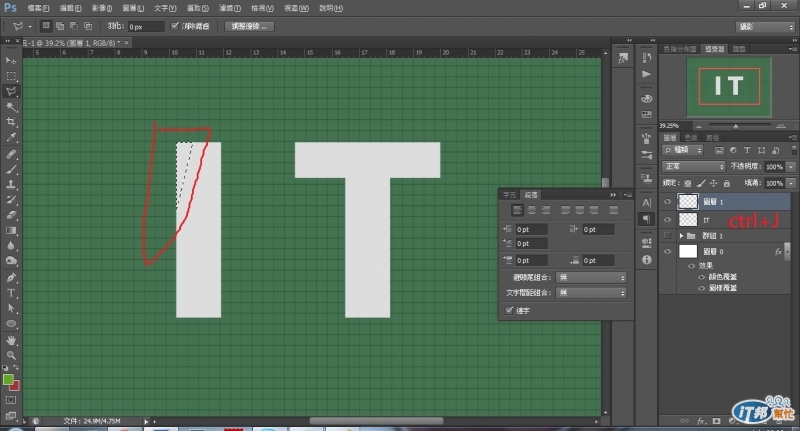Open the Opacity slider dropdown arrow

(x=791, y=167)
